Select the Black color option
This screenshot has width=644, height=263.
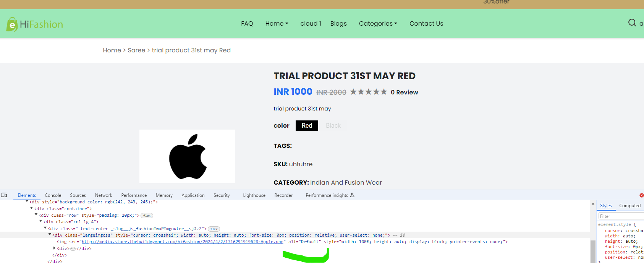click(333, 125)
